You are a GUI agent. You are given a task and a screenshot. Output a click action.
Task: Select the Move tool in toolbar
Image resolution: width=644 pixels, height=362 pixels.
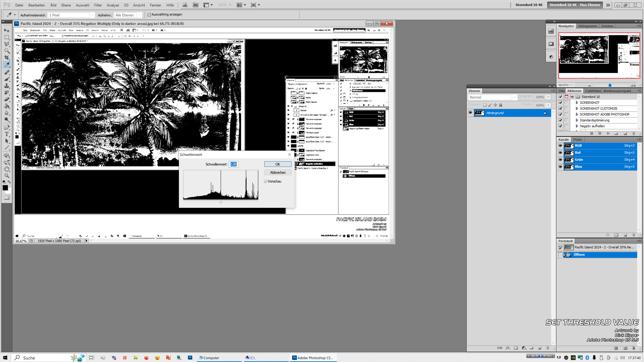coord(6,29)
